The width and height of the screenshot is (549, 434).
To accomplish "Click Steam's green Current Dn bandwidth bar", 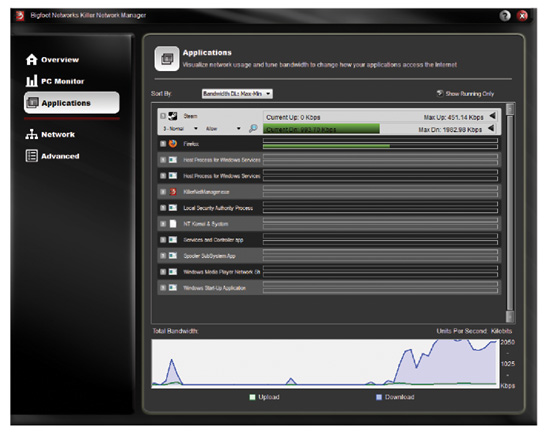I will (x=321, y=129).
